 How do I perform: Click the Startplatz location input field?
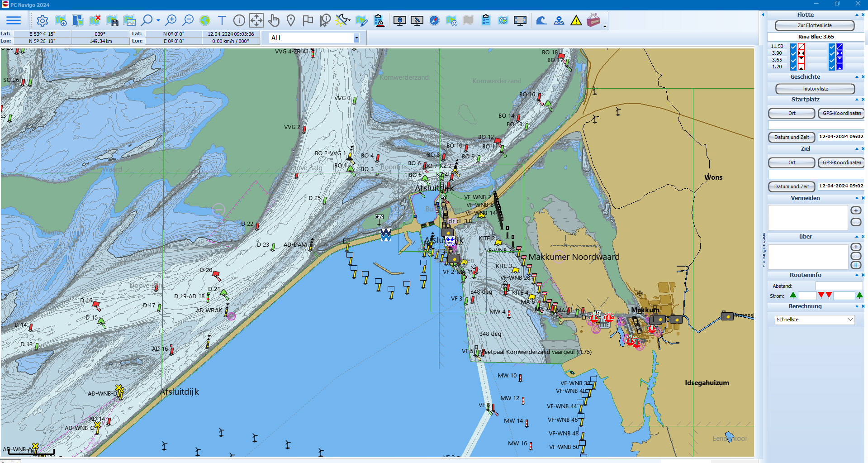(816, 125)
